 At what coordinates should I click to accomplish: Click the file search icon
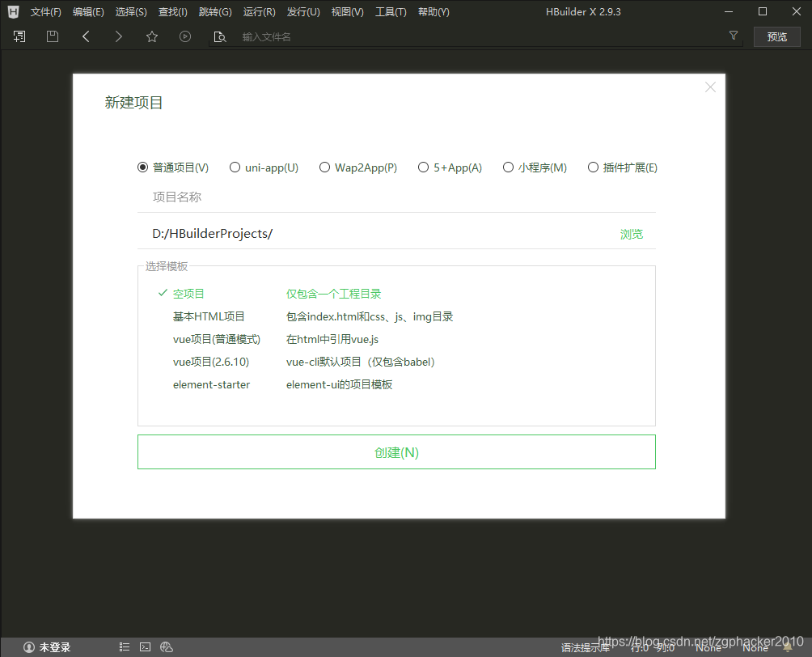[x=219, y=36]
